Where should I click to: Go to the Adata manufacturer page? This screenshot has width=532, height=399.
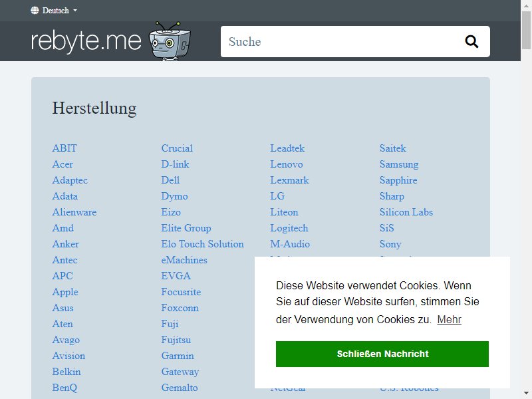65,196
